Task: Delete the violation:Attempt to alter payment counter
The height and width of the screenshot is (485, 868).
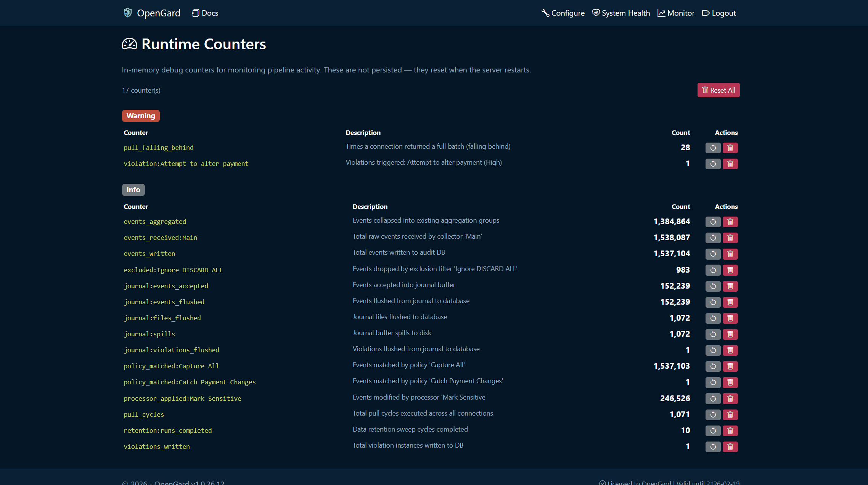Action: pyautogui.click(x=730, y=164)
